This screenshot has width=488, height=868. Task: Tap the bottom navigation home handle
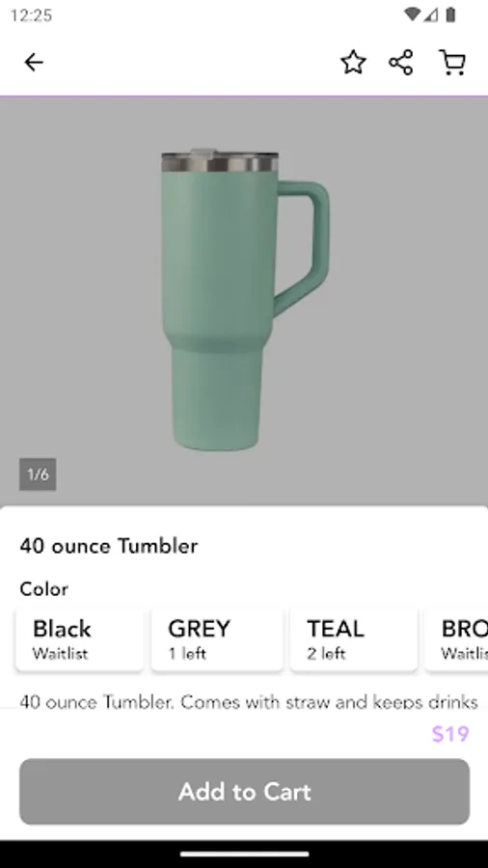click(244, 854)
